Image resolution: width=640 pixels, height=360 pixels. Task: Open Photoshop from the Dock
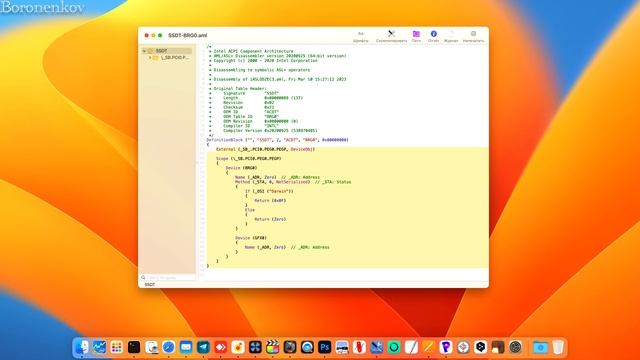[325, 347]
